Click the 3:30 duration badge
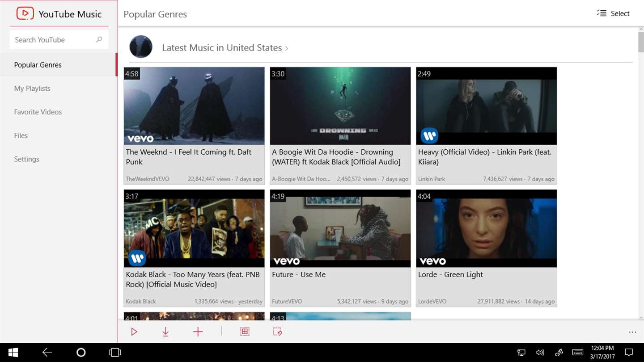Image resolution: width=644 pixels, height=362 pixels. coord(278,74)
